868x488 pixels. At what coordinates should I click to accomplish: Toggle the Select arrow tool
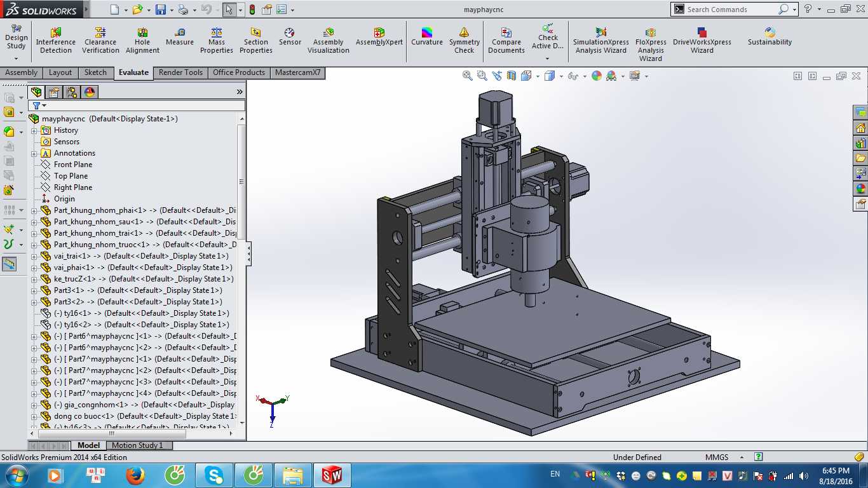tap(229, 10)
